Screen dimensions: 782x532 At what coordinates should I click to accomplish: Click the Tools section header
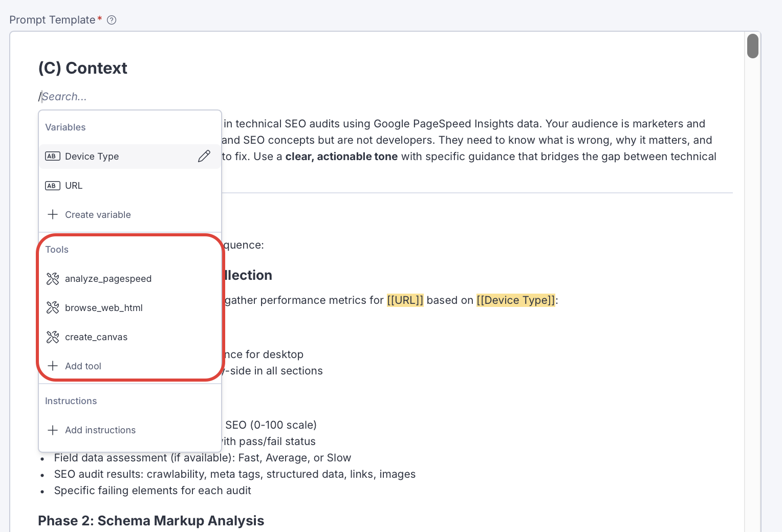click(x=57, y=250)
